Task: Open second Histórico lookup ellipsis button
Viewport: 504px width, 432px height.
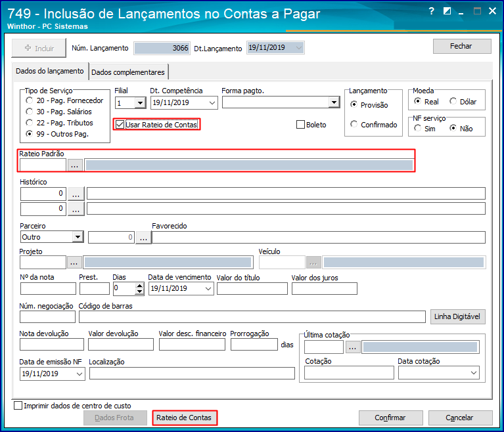Action: click(x=76, y=209)
